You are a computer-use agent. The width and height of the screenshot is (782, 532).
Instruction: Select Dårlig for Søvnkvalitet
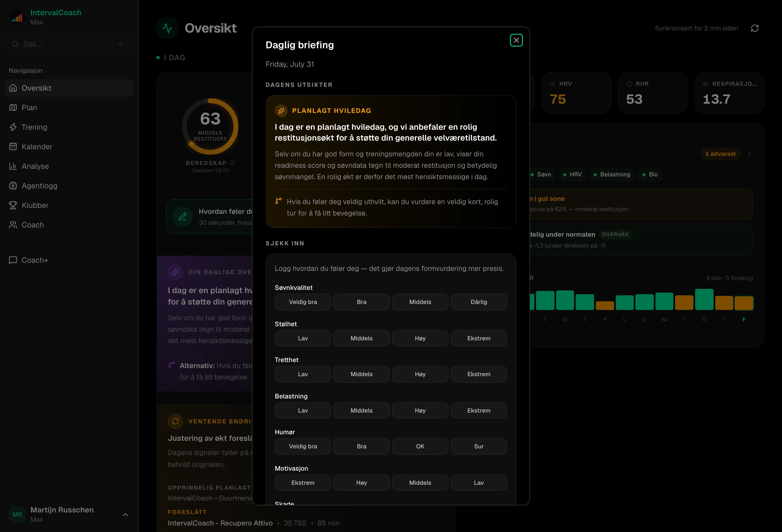point(479,302)
